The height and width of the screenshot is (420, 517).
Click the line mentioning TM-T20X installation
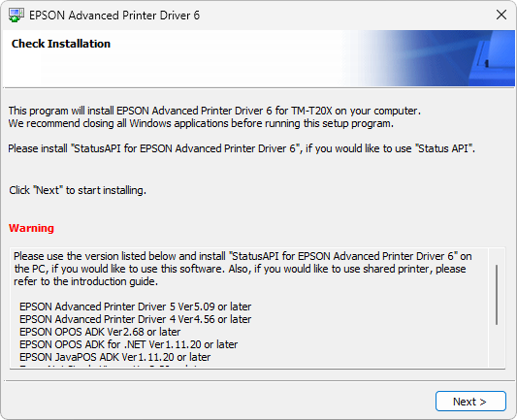(214, 111)
